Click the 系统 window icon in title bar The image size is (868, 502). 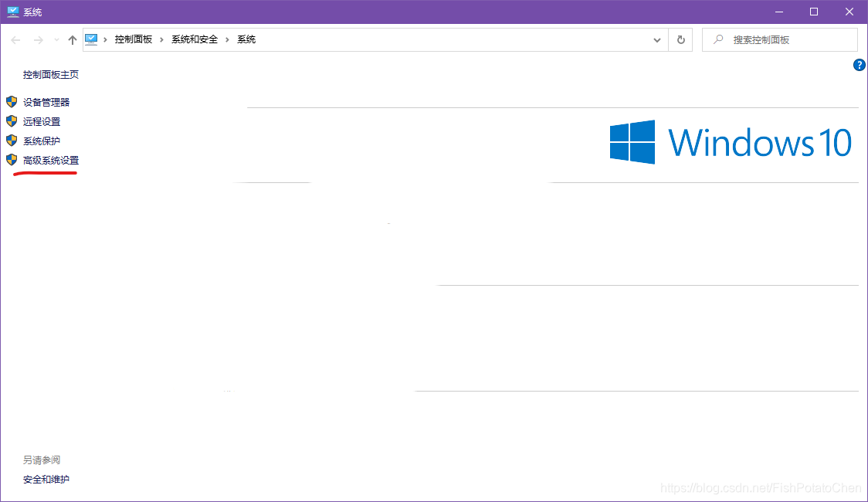[12, 12]
